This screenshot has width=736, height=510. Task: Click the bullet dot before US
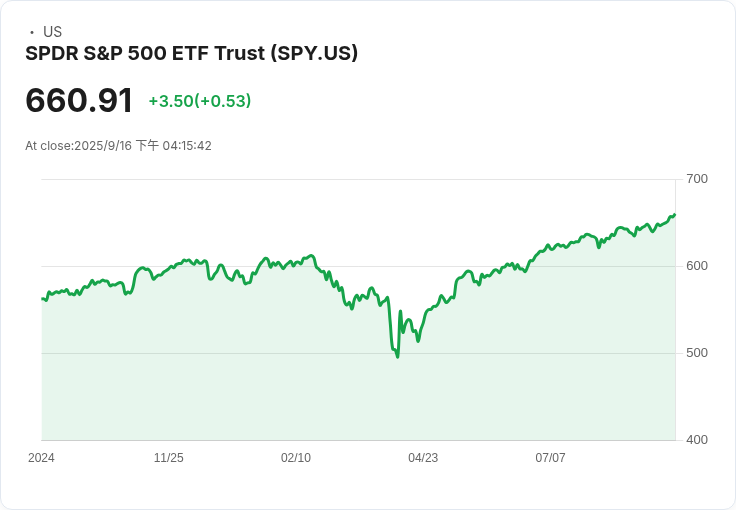(x=32, y=32)
